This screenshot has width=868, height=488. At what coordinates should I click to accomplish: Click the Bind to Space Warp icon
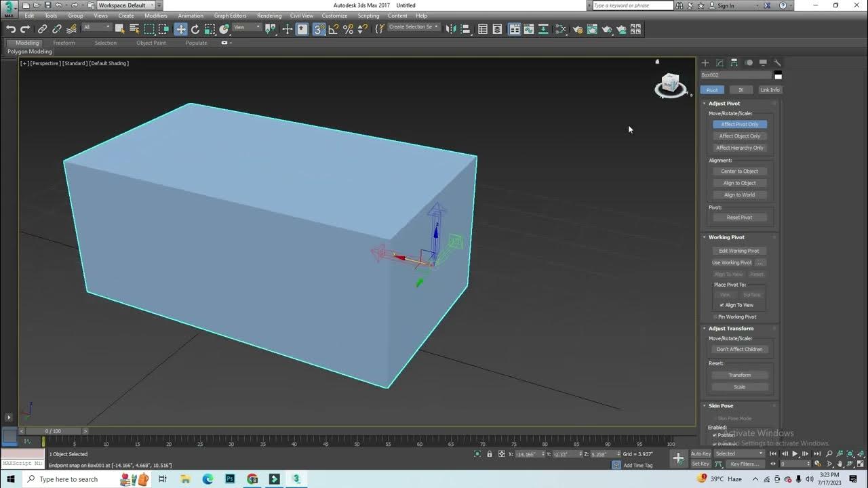tap(72, 29)
